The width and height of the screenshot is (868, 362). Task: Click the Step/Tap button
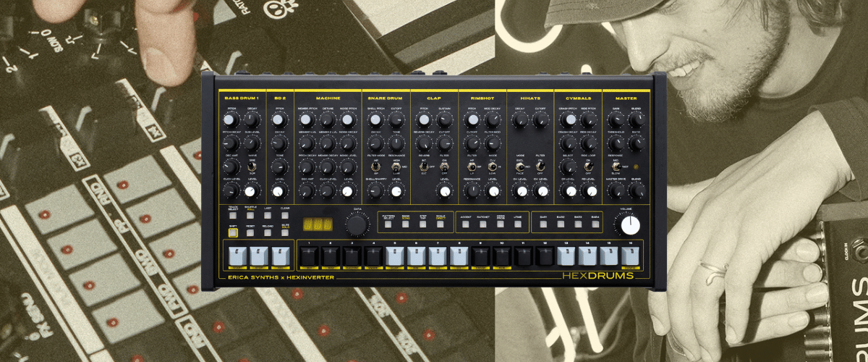click(422, 224)
